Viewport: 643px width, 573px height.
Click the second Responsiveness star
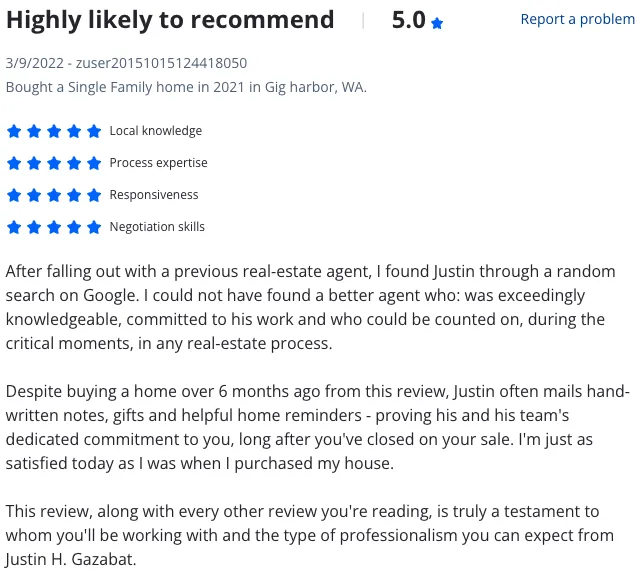click(34, 195)
